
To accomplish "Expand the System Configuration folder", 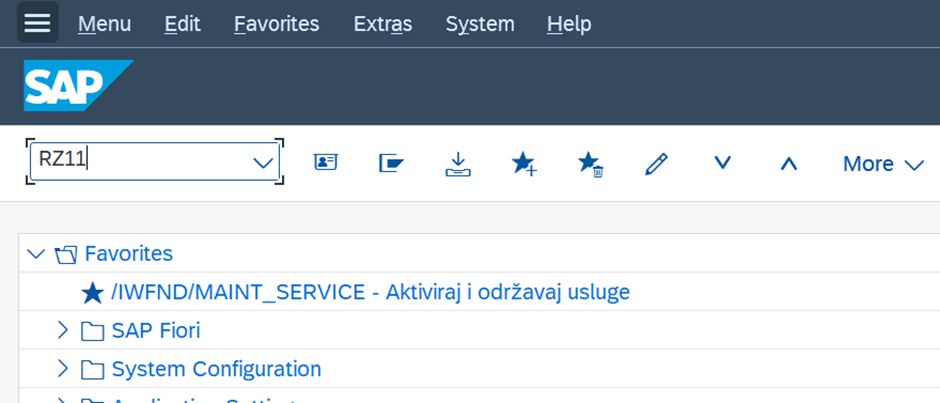I will pyautogui.click(x=63, y=369).
